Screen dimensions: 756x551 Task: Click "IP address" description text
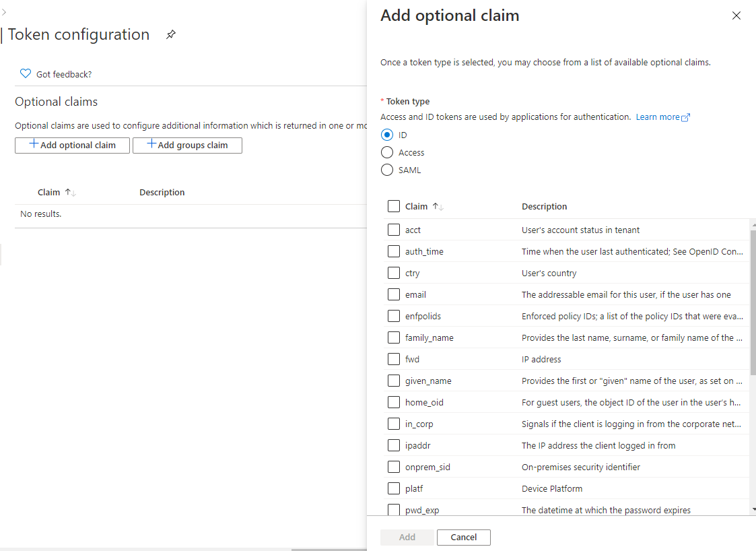click(x=541, y=360)
